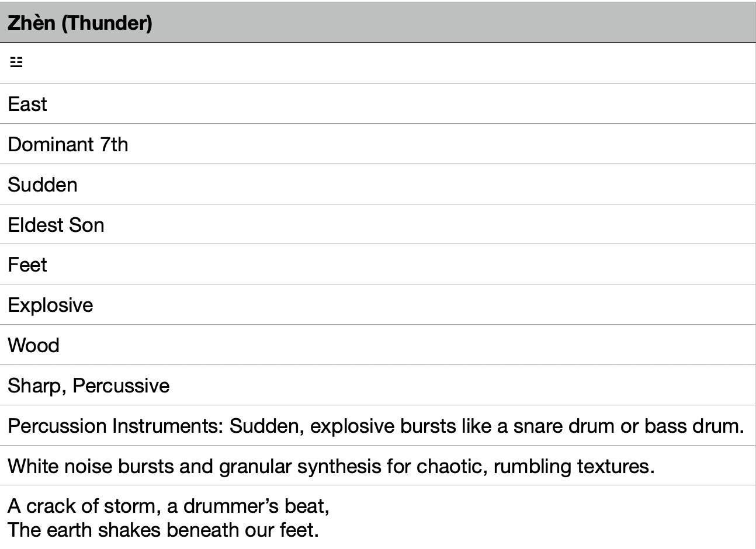
Task: Click the word "Sharp" in the table
Action: coord(34,385)
